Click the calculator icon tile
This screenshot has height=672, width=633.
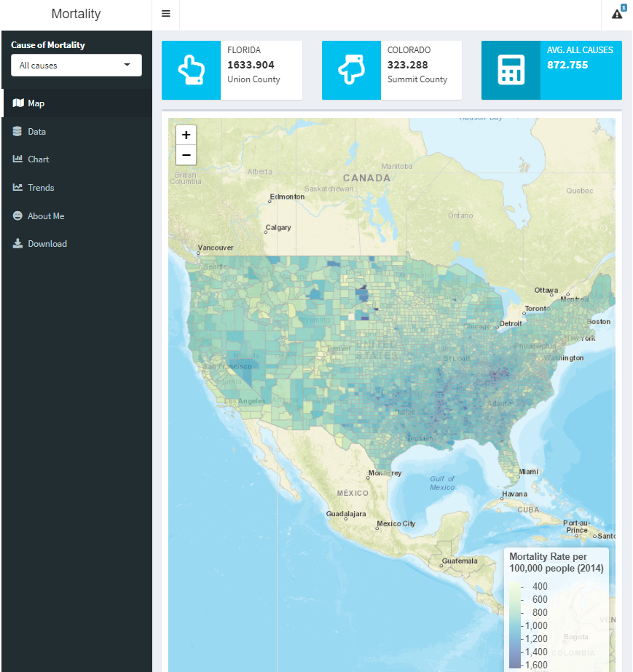511,70
